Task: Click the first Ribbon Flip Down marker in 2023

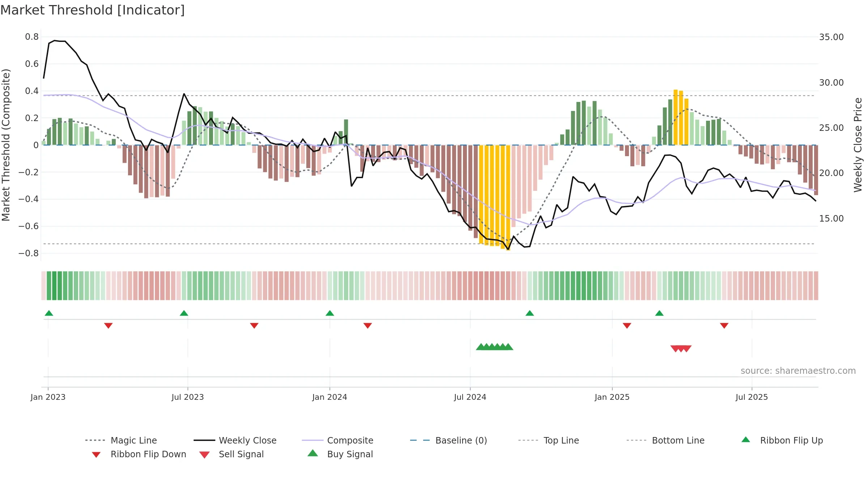Action: [x=108, y=326]
